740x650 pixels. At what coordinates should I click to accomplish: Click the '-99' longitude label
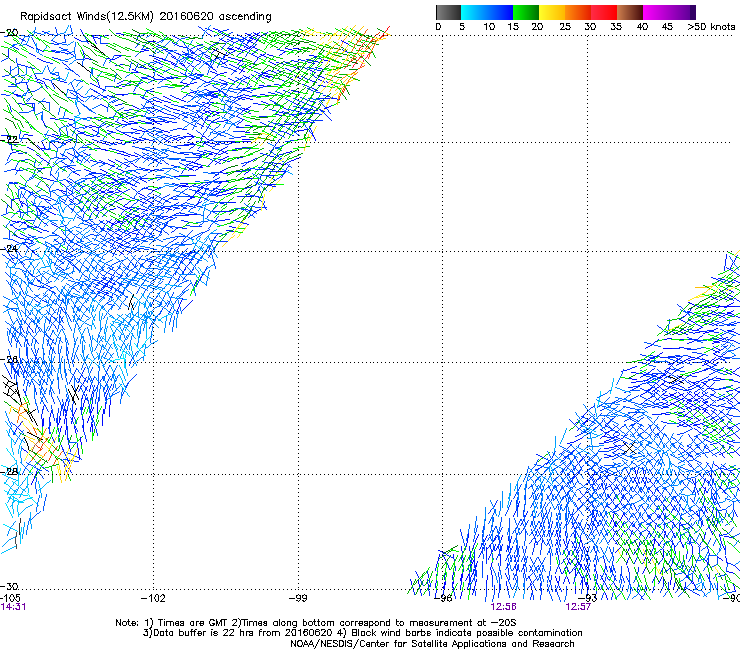pos(298,598)
